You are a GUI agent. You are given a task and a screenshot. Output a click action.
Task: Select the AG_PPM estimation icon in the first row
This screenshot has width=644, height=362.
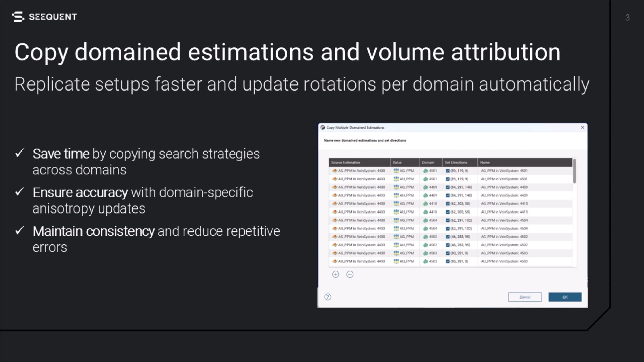[335, 171]
